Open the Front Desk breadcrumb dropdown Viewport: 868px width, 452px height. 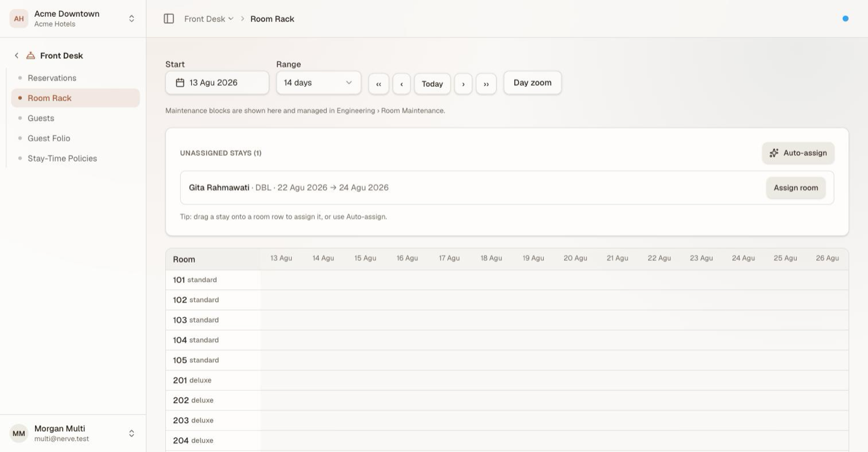point(209,19)
